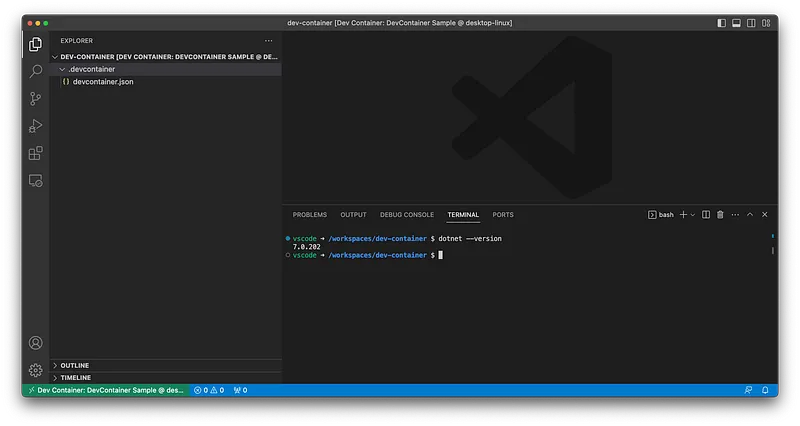Open the Run and Debug view
Screen dimensions: 800x426
pos(36,126)
